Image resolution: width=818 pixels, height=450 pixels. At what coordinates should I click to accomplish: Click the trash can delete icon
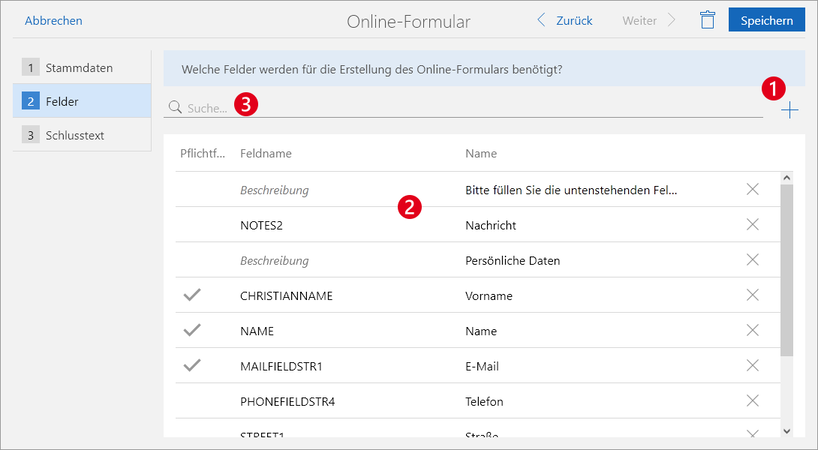point(707,20)
